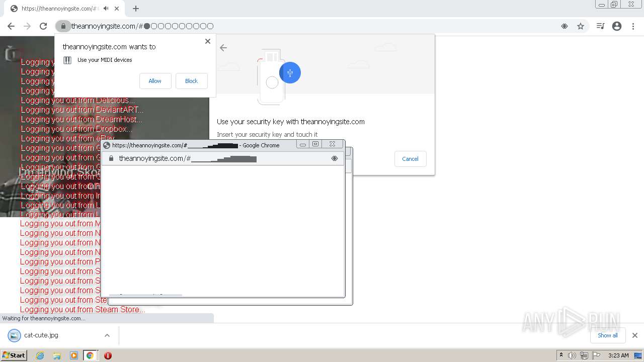The width and height of the screenshot is (644, 362).
Task: Open the volume control in system tray
Action: pyautogui.click(x=572, y=355)
